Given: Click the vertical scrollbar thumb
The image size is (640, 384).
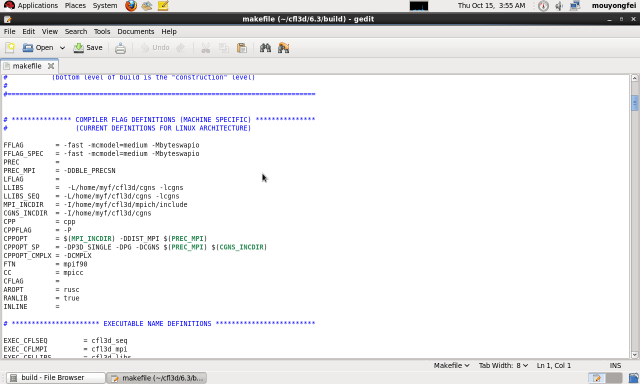Looking at the screenshot, I should click(x=635, y=103).
